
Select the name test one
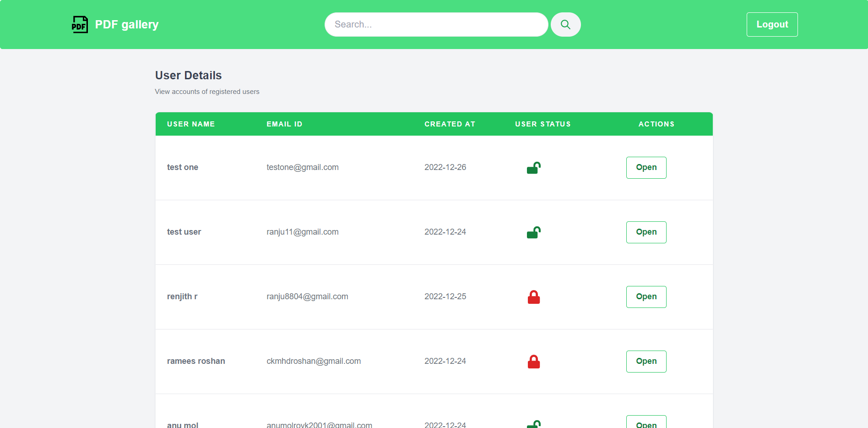[x=183, y=167]
